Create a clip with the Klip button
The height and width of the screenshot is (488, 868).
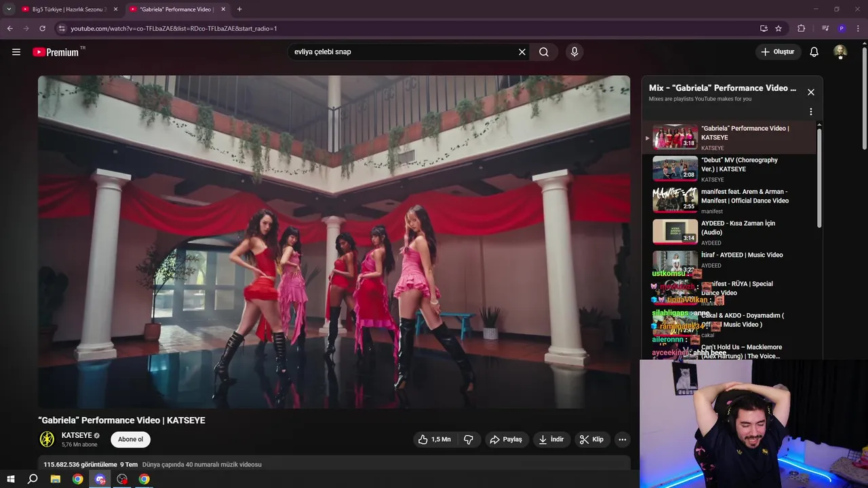tap(591, 439)
